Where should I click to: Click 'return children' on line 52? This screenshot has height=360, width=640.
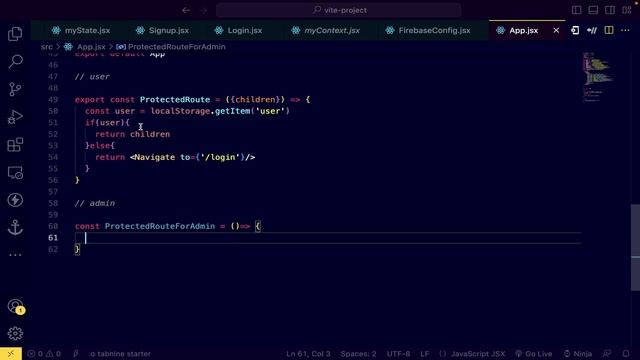133,134
